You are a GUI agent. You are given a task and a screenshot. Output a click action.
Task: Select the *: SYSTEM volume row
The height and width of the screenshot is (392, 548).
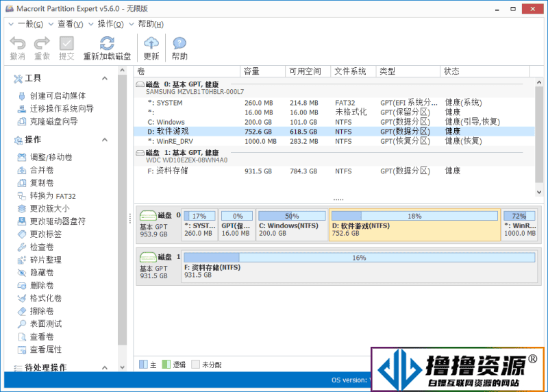click(334, 103)
